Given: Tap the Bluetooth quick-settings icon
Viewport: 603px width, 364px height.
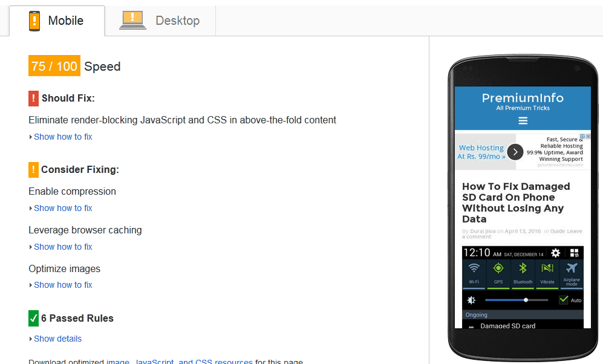Looking at the screenshot, I should [523, 270].
